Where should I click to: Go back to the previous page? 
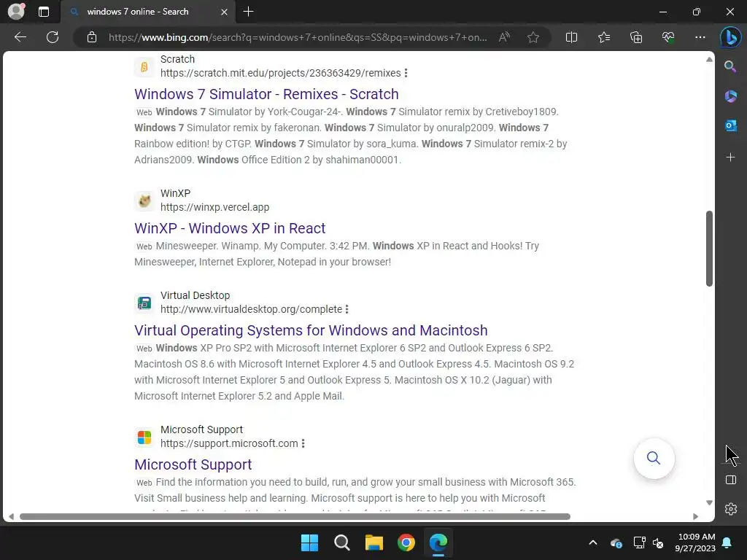(20, 37)
